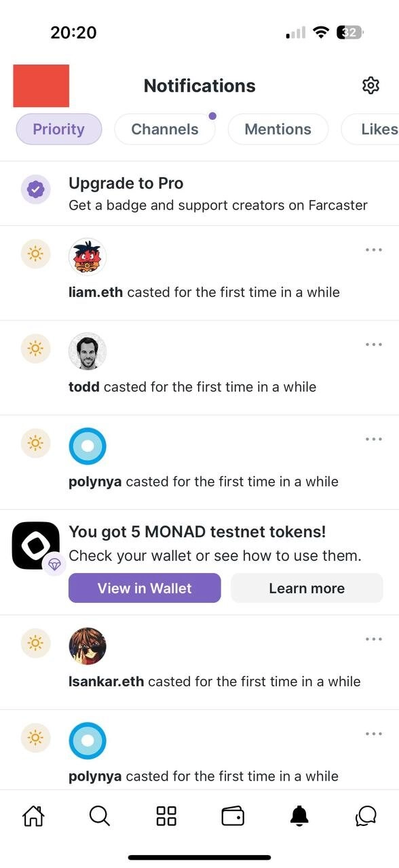The image size is (399, 868).
Task: Open more options for todd notification
Action: tap(374, 344)
